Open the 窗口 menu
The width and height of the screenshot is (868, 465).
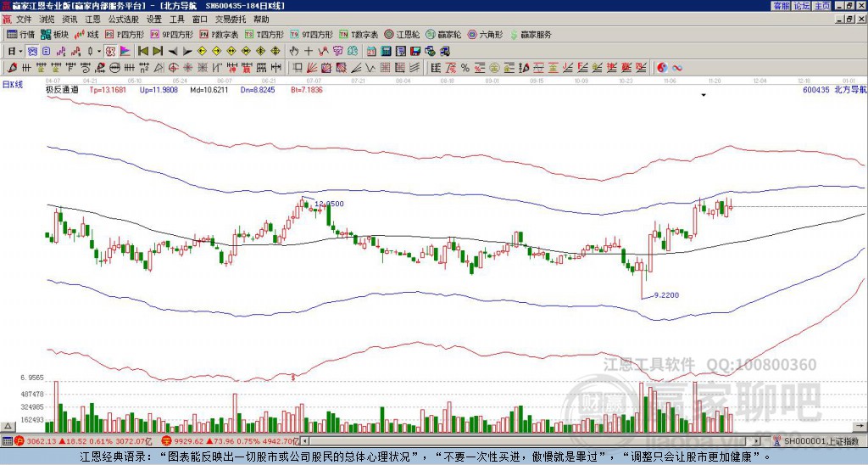point(200,20)
